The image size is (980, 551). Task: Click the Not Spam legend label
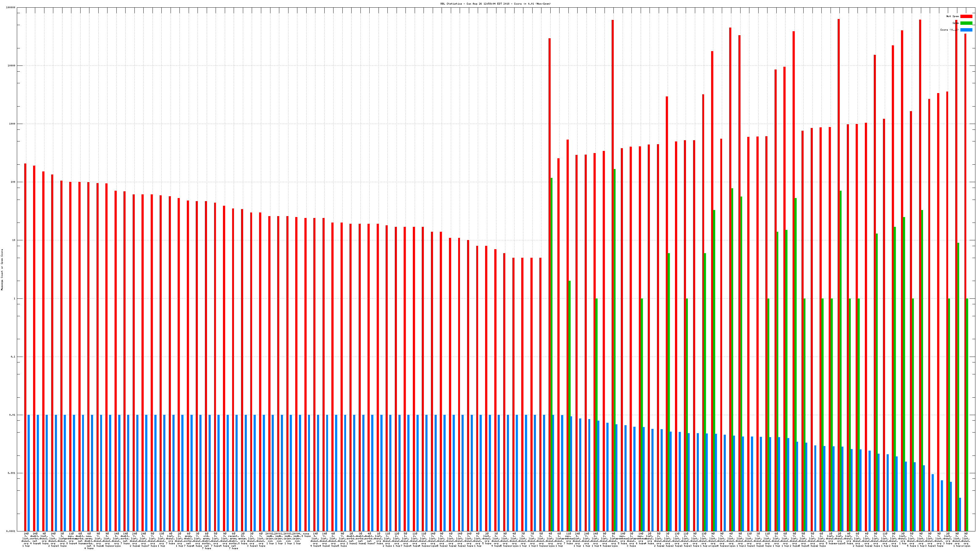click(953, 16)
